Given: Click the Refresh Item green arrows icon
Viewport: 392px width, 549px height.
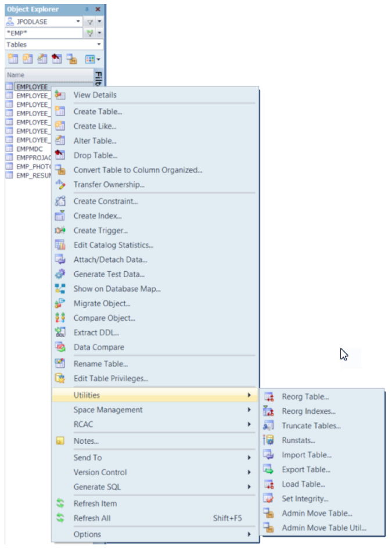Looking at the screenshot, I should [60, 504].
